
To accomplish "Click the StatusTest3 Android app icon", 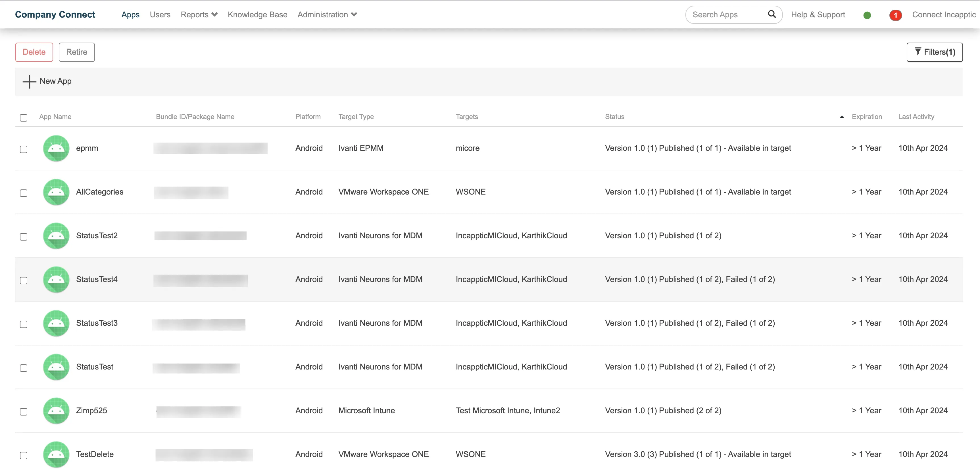I will click(56, 323).
